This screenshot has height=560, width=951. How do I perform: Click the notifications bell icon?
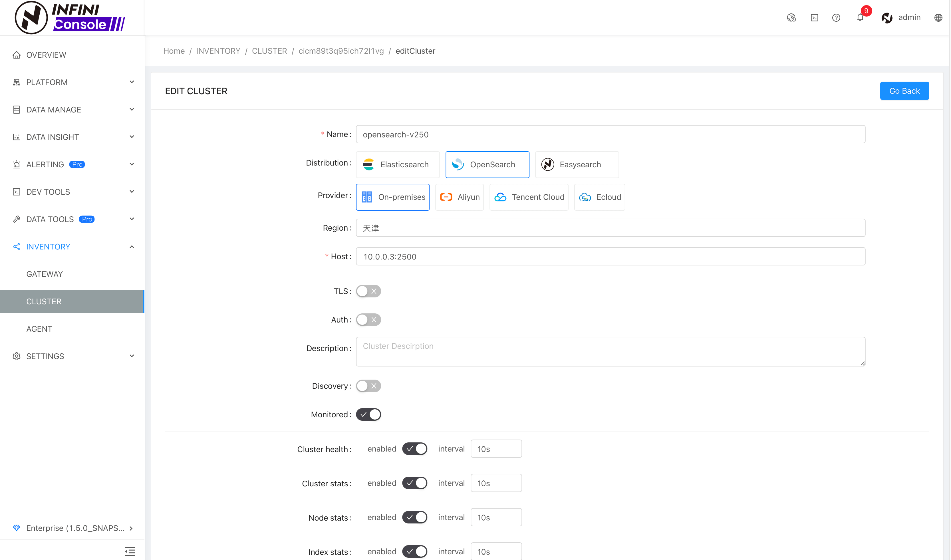coord(860,17)
